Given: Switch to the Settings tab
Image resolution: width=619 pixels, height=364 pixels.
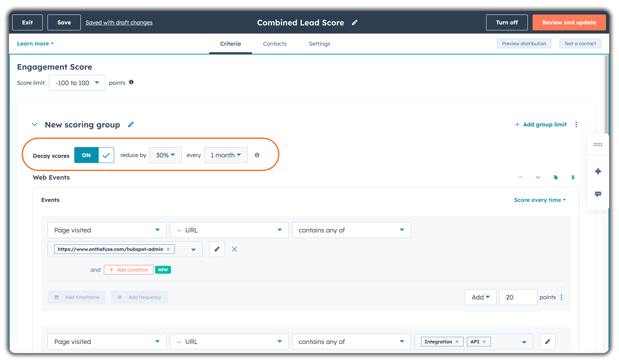Looking at the screenshot, I should click(319, 44).
